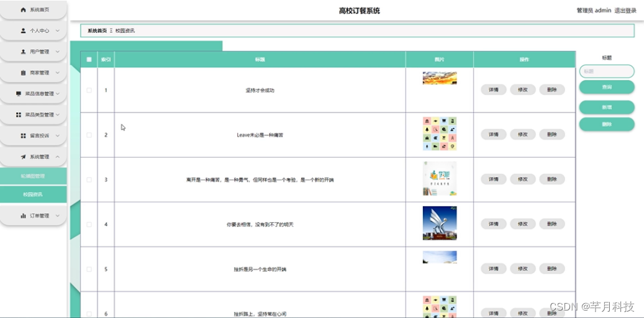Open the icon grid thumbnail in row 2
The image size is (644, 318).
pyautogui.click(x=440, y=134)
